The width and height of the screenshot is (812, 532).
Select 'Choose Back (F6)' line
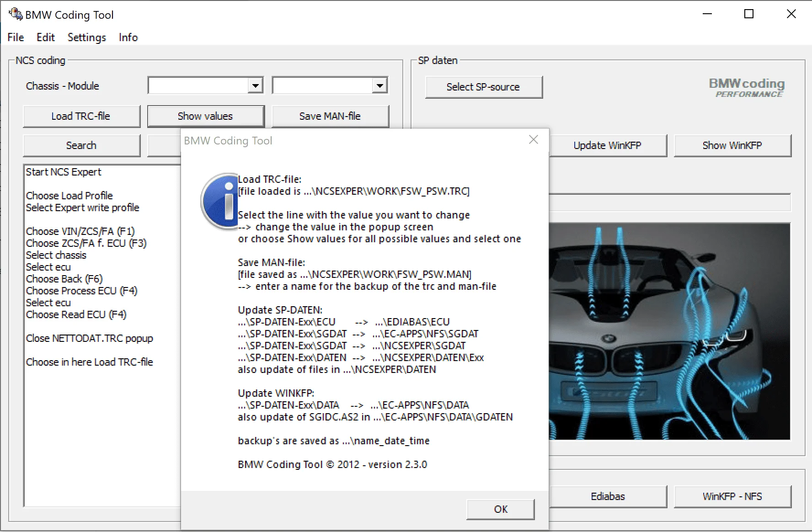tap(64, 279)
